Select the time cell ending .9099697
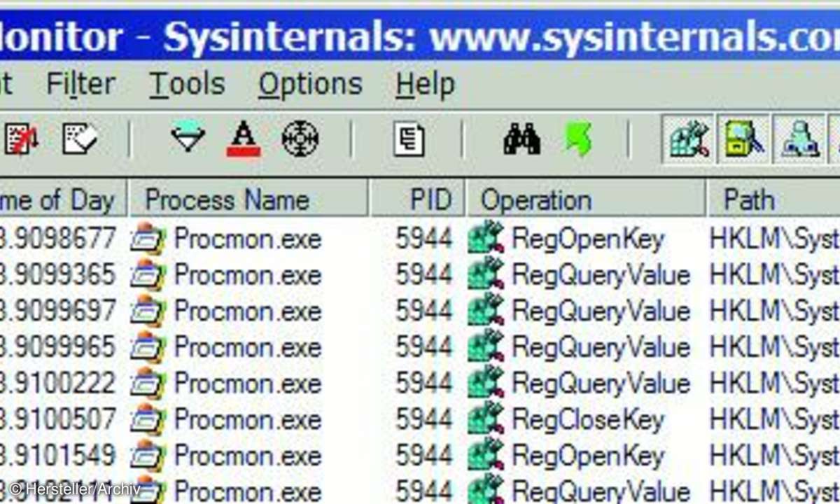The image size is (840, 504). click(x=58, y=311)
